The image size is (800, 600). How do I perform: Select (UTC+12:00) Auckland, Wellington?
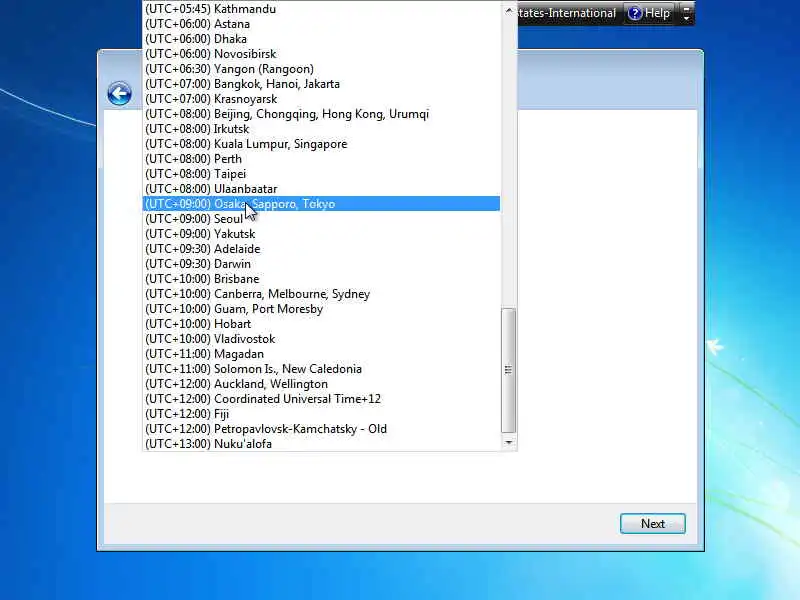click(321, 384)
